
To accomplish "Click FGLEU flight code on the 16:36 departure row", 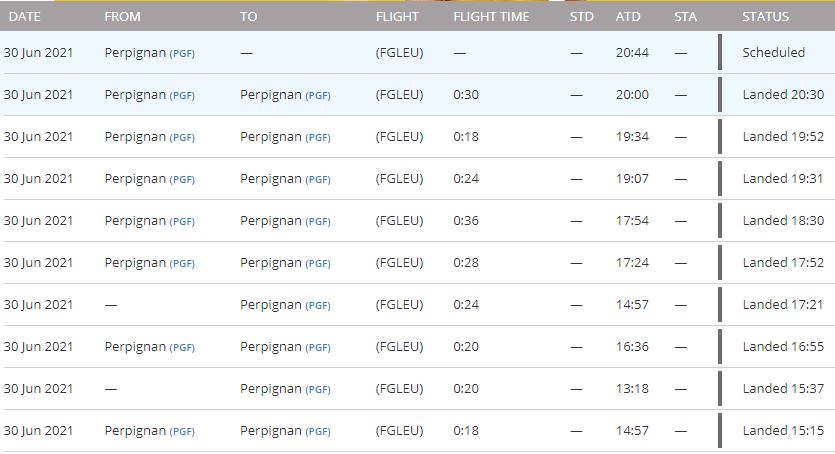I will click(399, 347).
